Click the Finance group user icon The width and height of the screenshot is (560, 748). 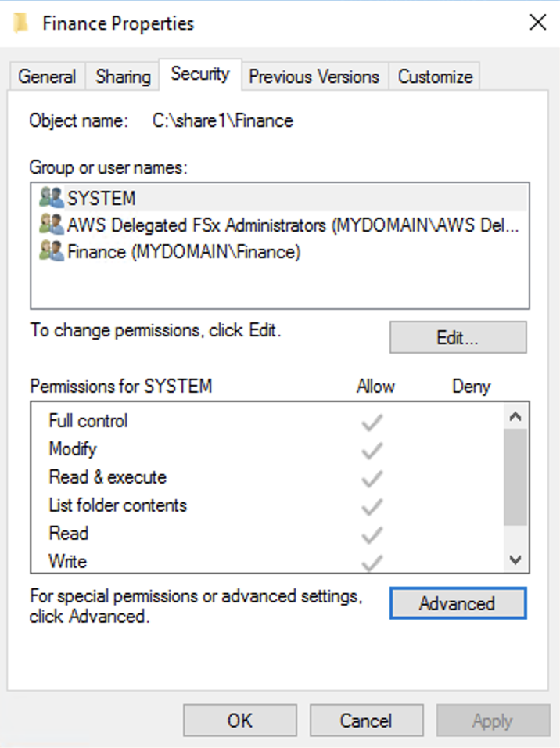point(51,251)
